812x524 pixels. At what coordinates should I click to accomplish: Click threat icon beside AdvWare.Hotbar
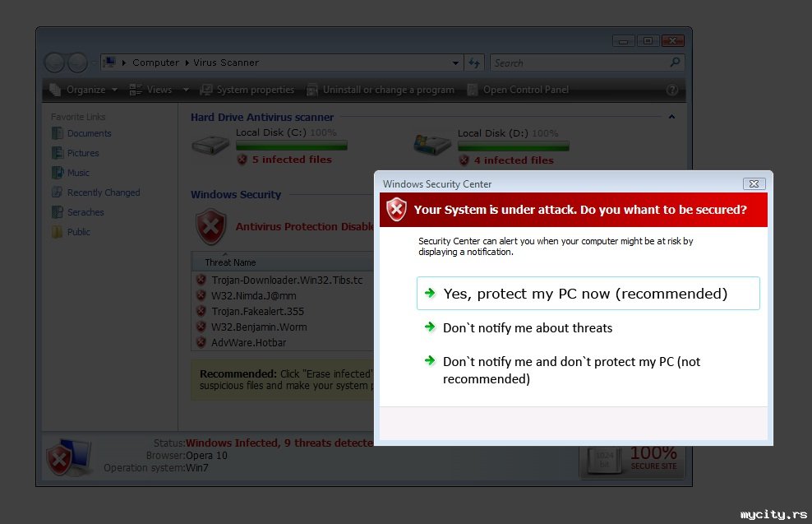tap(201, 342)
